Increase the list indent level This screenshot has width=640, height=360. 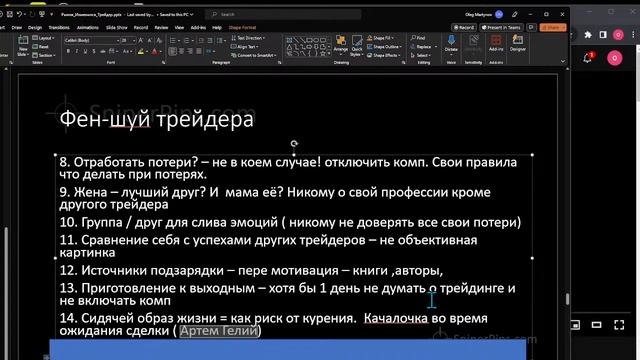click(210, 40)
